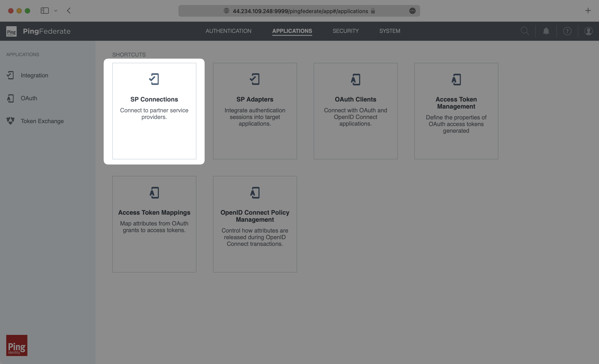599x364 pixels.
Task: Open notifications via the bell icon
Action: tap(546, 31)
